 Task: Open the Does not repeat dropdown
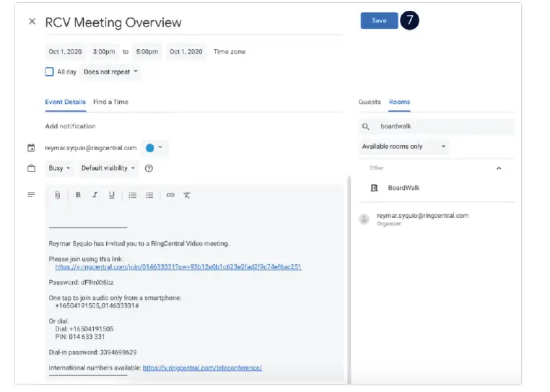pyautogui.click(x=110, y=72)
